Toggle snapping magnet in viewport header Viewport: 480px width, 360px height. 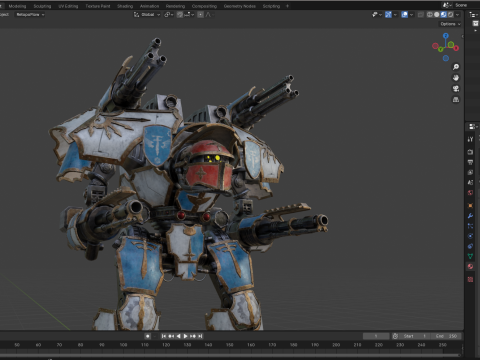pos(180,15)
